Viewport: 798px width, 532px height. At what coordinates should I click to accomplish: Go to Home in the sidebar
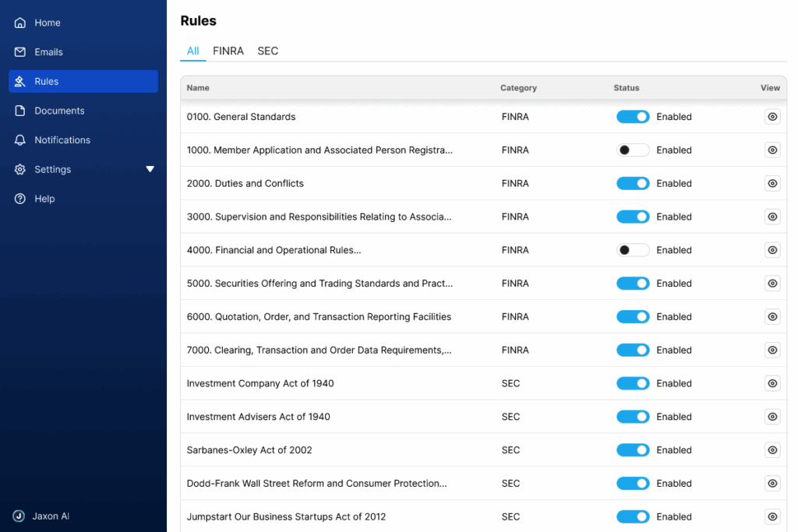coord(48,23)
